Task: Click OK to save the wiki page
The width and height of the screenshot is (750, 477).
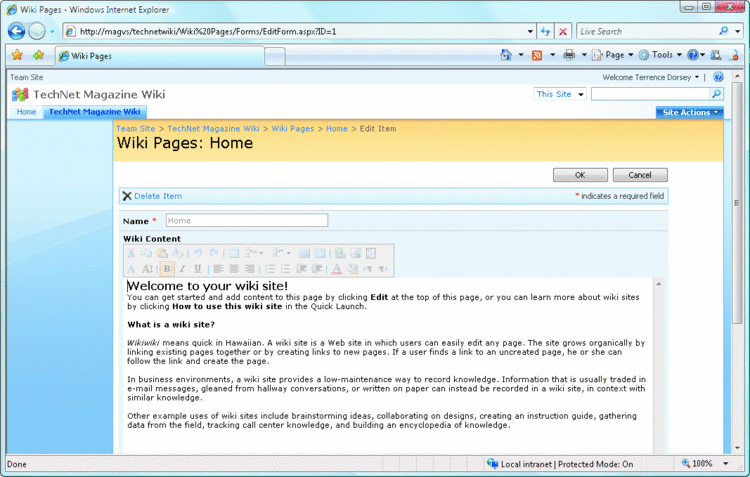Action: point(580,175)
